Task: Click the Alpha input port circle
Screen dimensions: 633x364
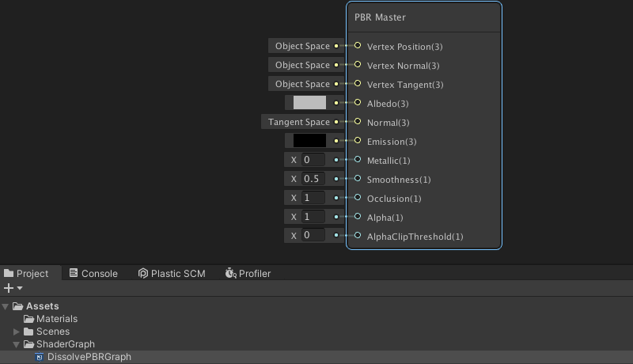Action: [x=358, y=216]
